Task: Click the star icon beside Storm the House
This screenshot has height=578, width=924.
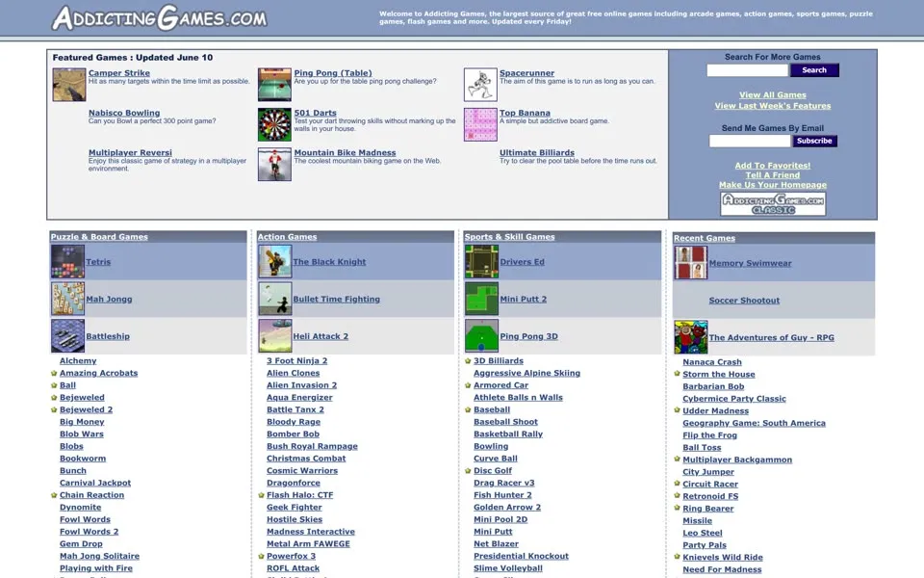Action: (x=677, y=374)
